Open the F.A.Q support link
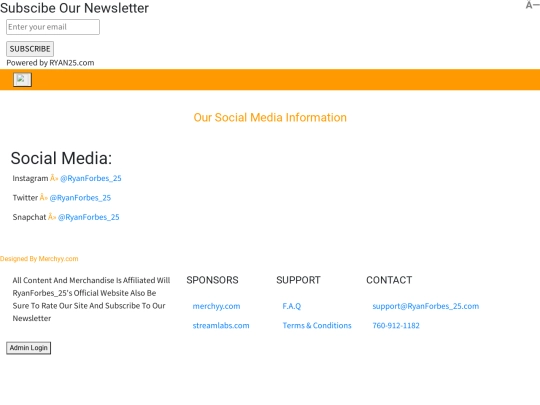This screenshot has width=540, height=405. point(292,306)
